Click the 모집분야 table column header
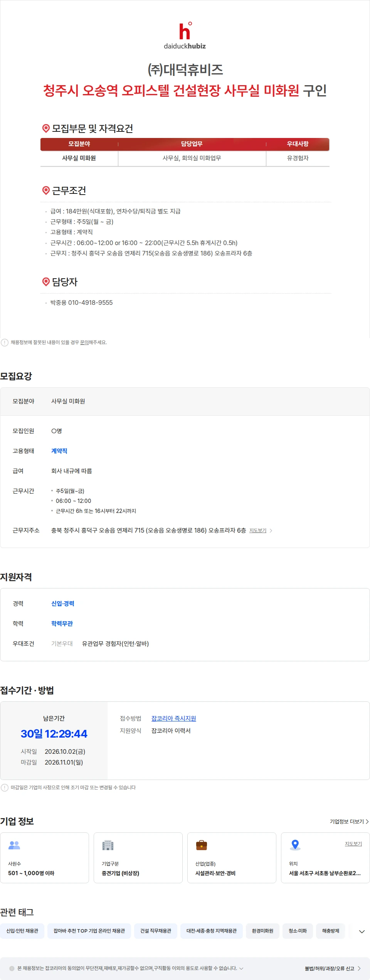 [79, 144]
